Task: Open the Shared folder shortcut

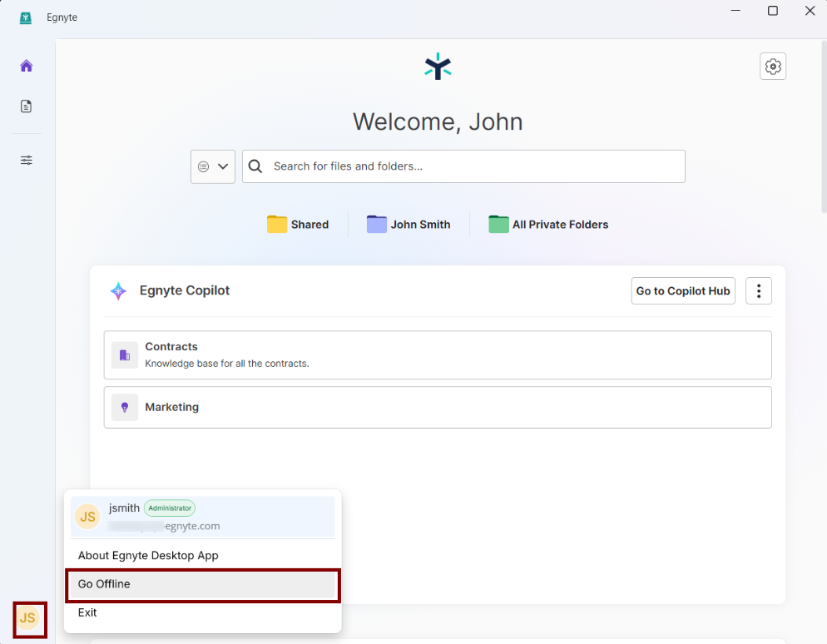Action: click(x=298, y=225)
